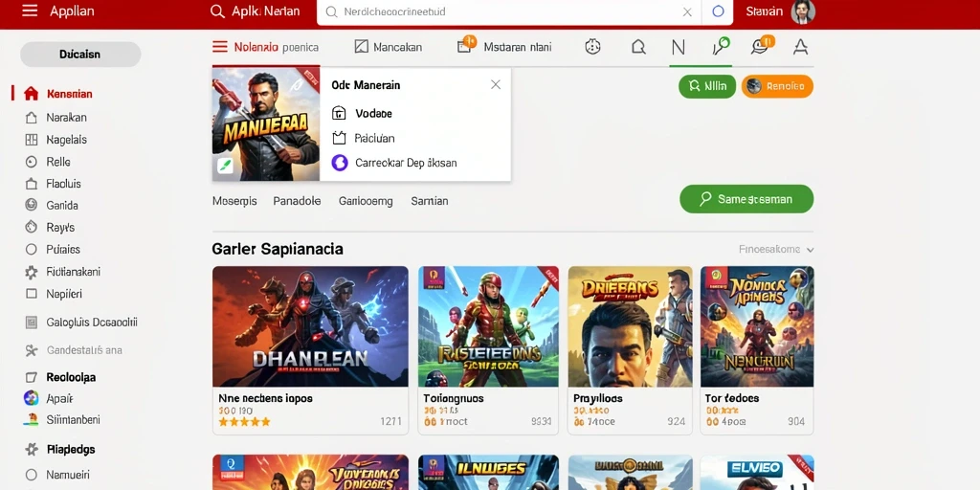Screen dimensions: 980x490
Task: Open the chat icon with orange badge
Action: click(762, 45)
